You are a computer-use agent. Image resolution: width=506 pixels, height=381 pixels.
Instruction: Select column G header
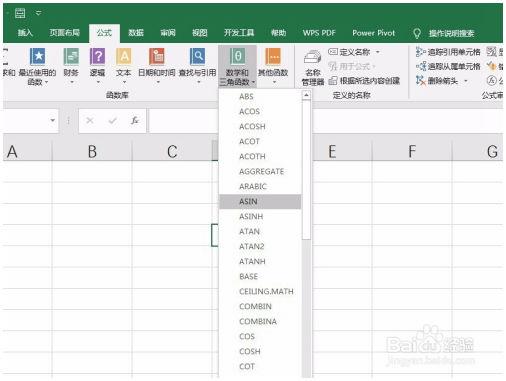click(478, 152)
